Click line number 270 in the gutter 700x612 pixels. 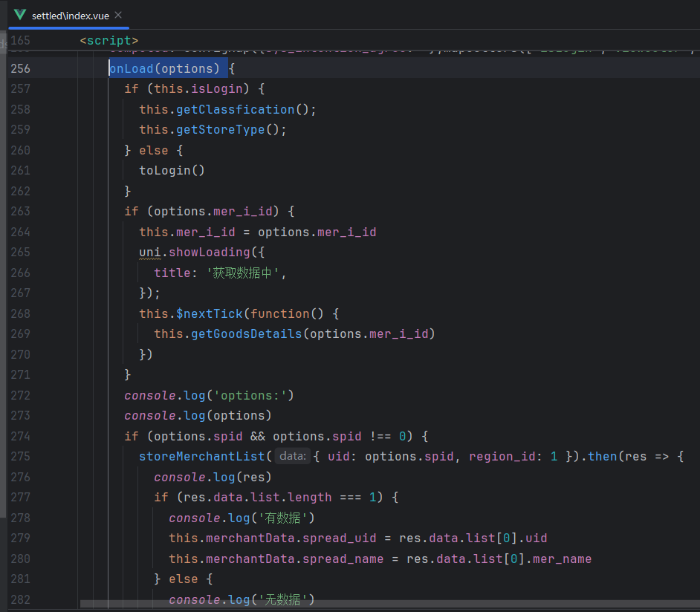coord(21,354)
